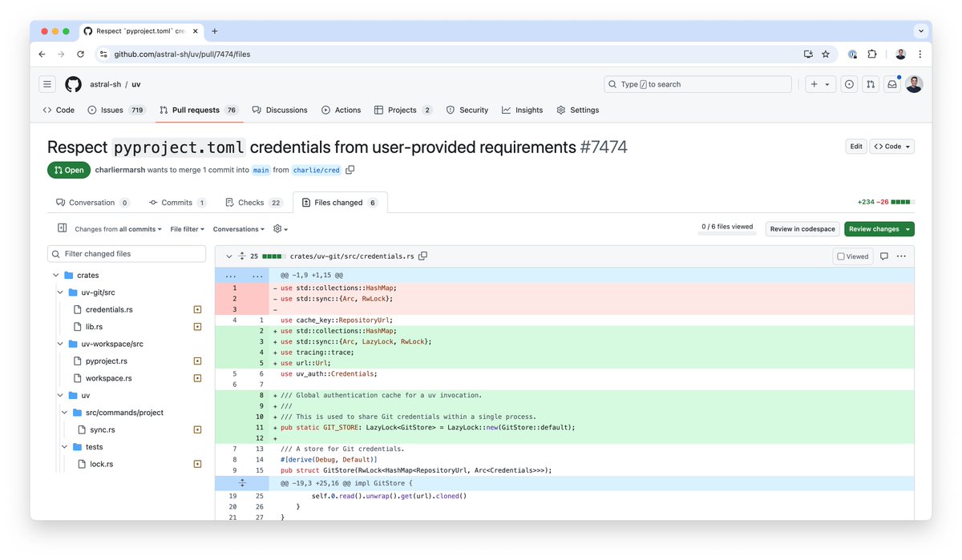Select sync.rs in the file tree

[103, 430]
